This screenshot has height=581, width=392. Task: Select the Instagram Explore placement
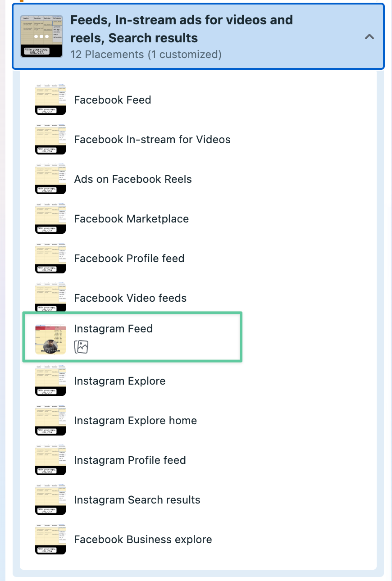[x=119, y=381]
